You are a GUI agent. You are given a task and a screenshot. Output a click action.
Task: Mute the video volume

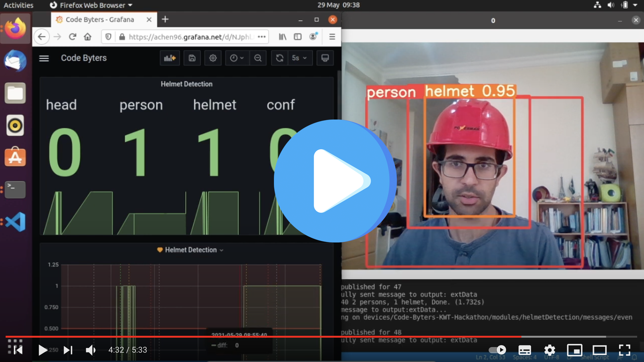tap(90, 350)
